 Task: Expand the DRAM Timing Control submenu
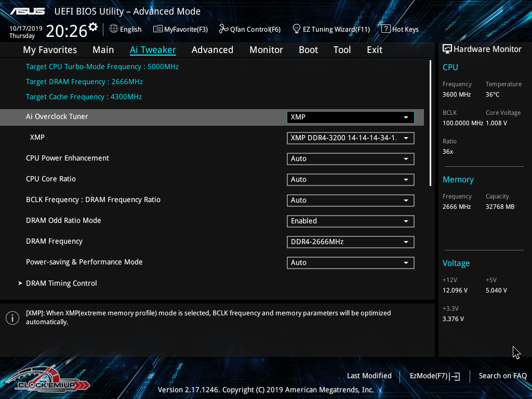click(61, 284)
